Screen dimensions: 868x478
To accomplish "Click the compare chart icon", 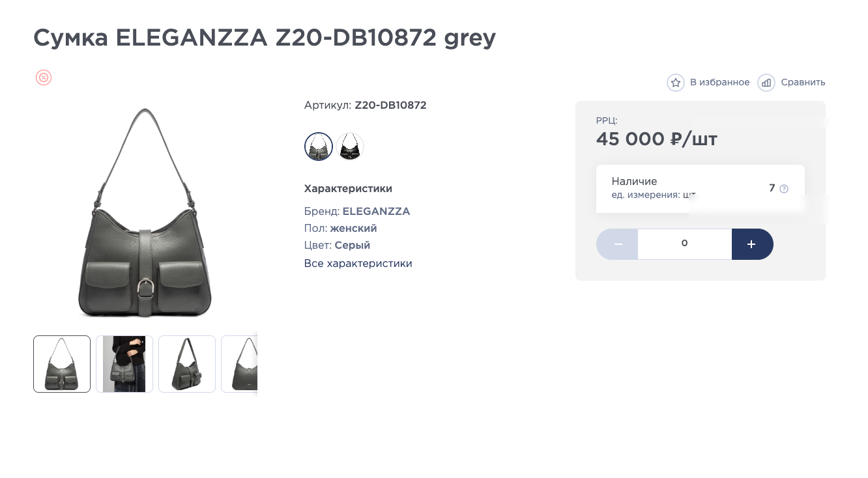I will (x=766, y=83).
